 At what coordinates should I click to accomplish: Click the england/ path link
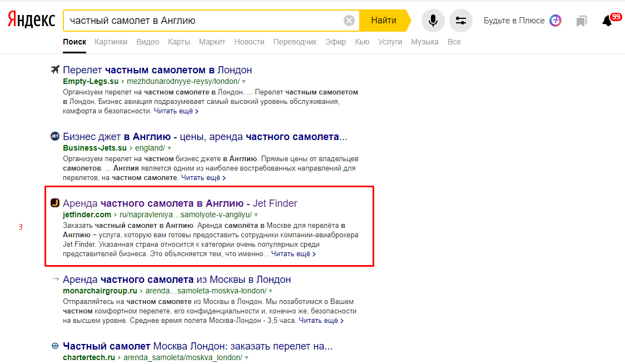click(150, 148)
